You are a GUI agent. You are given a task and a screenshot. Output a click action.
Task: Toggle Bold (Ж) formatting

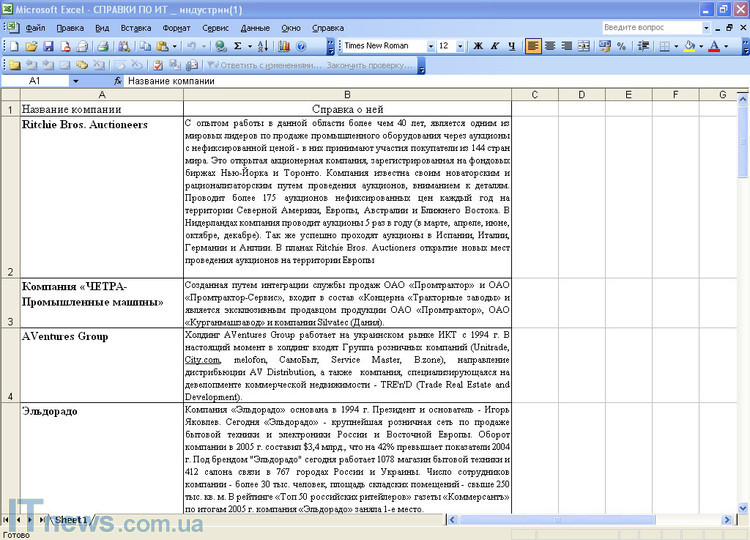[478, 46]
